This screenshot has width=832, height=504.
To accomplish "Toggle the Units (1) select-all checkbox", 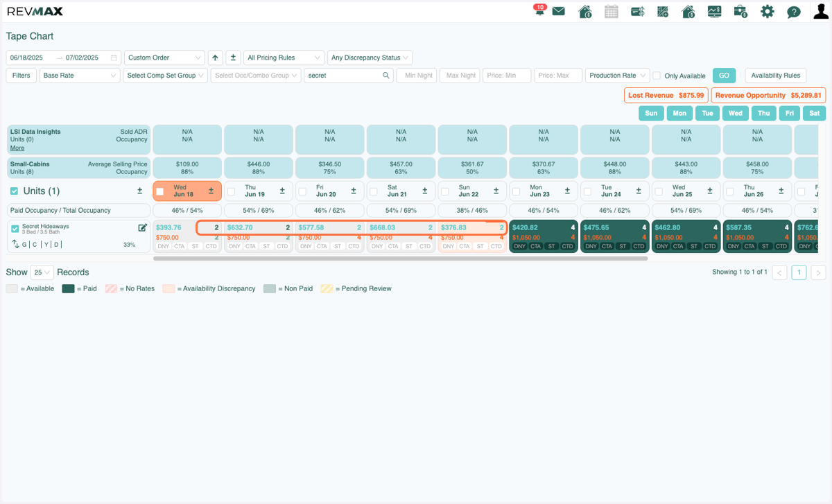I will pos(15,191).
